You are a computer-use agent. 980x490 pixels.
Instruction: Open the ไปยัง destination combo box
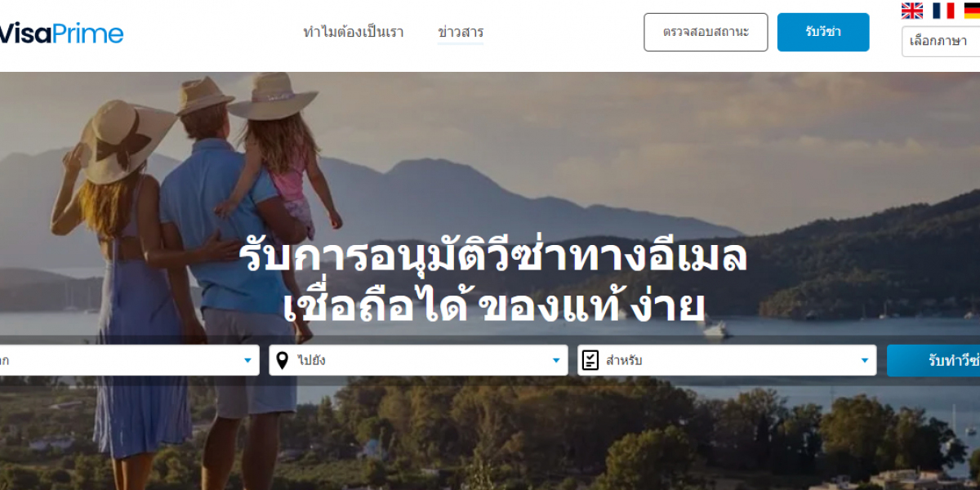pyautogui.click(x=418, y=360)
